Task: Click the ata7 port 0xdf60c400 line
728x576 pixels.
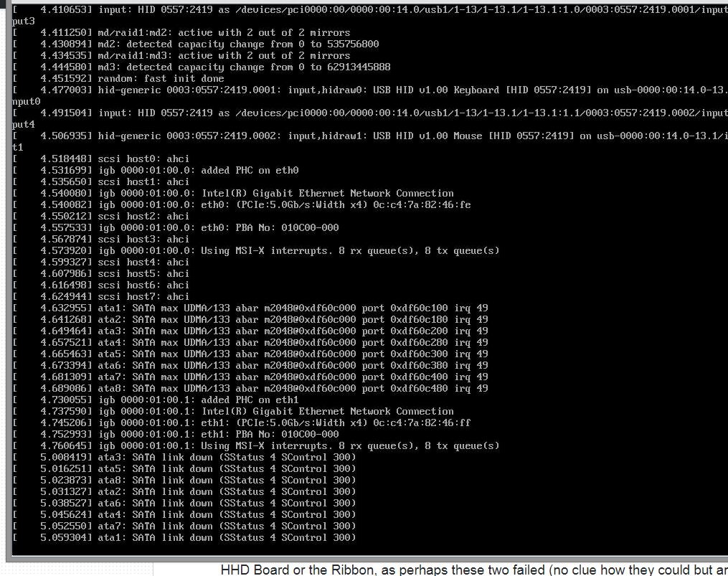Action: point(250,377)
